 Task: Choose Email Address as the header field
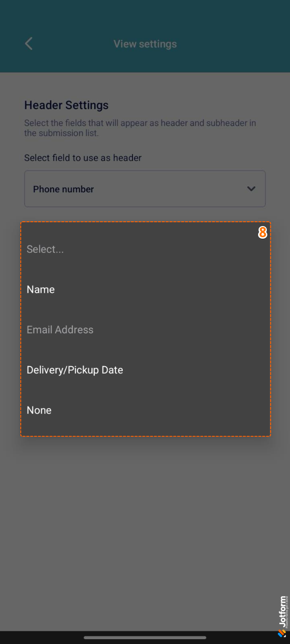(60, 329)
